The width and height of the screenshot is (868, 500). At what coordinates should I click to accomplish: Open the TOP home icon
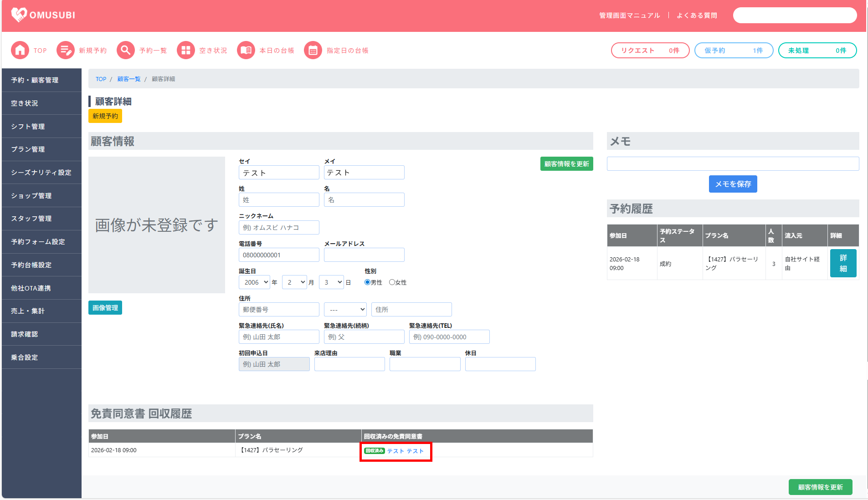click(x=20, y=51)
